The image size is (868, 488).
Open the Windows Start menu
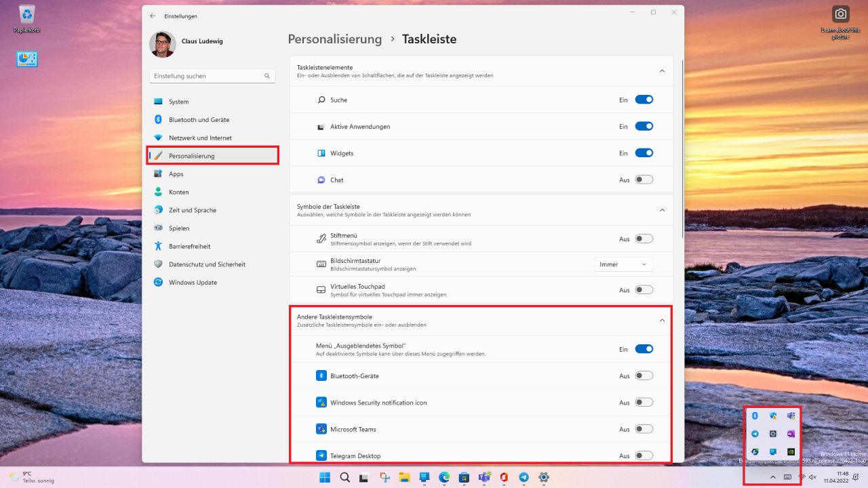coord(325,477)
